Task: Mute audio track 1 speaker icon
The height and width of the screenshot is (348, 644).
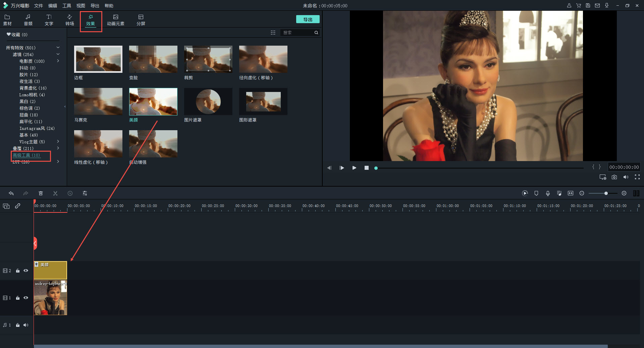Action: pyautogui.click(x=26, y=325)
